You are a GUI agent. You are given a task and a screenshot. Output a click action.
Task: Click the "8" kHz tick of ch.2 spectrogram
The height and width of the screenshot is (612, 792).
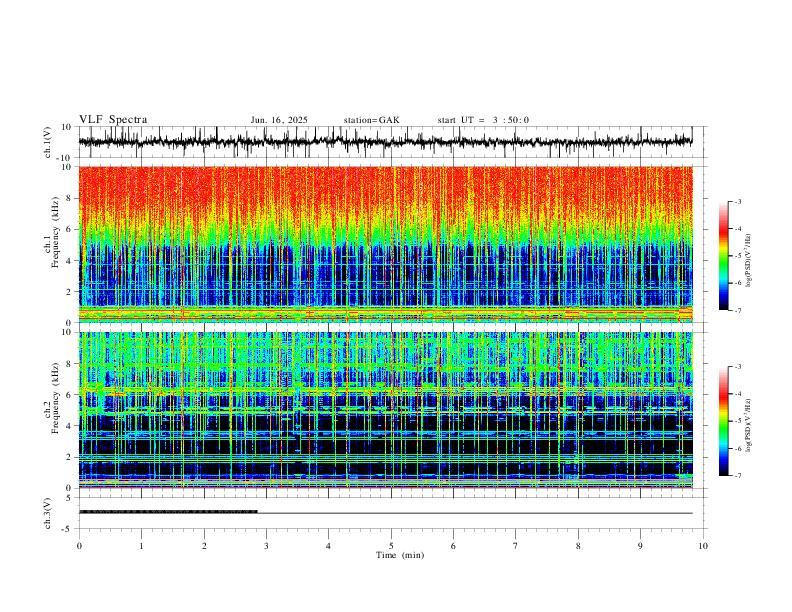pyautogui.click(x=70, y=364)
